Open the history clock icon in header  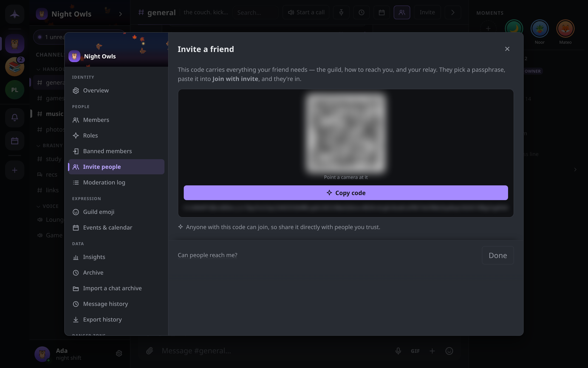[361, 12]
